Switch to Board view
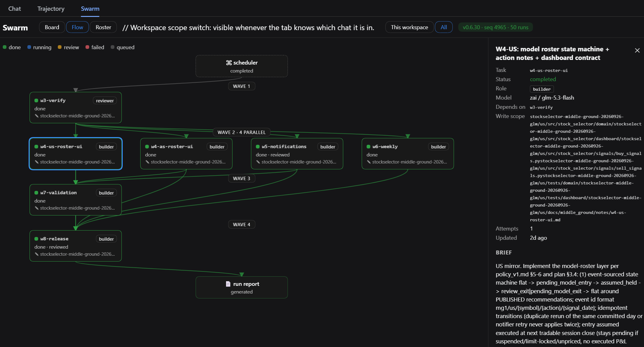Viewport: 644px width, 347px height. (52, 27)
